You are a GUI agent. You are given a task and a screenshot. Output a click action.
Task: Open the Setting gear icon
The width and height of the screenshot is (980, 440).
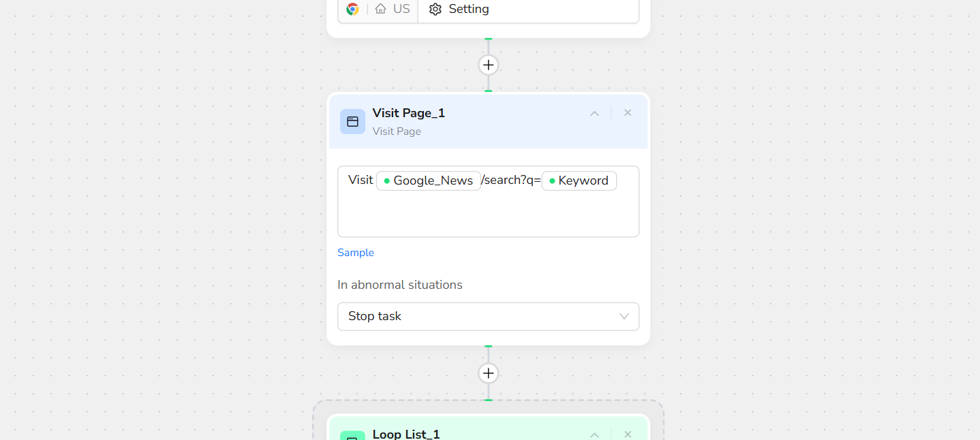point(435,10)
